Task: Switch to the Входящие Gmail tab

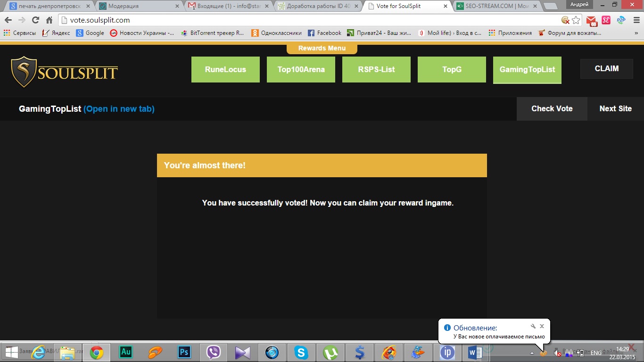Action: coord(228,6)
